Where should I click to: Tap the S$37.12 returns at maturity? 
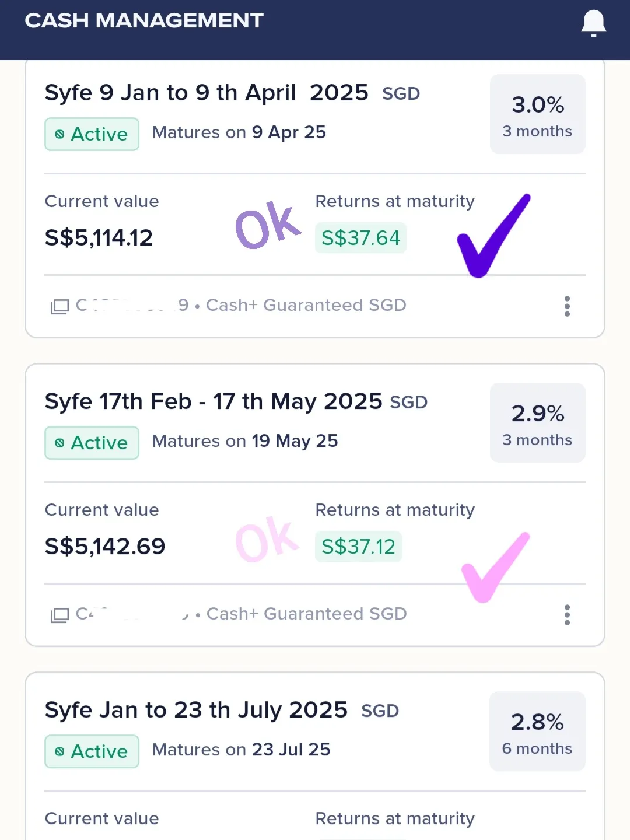point(358,547)
